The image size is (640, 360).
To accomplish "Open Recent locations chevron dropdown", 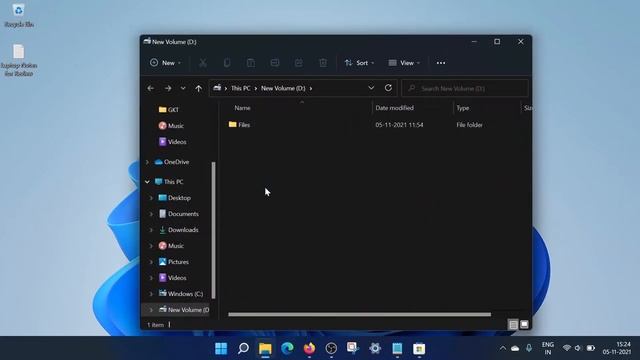I will click(x=183, y=88).
